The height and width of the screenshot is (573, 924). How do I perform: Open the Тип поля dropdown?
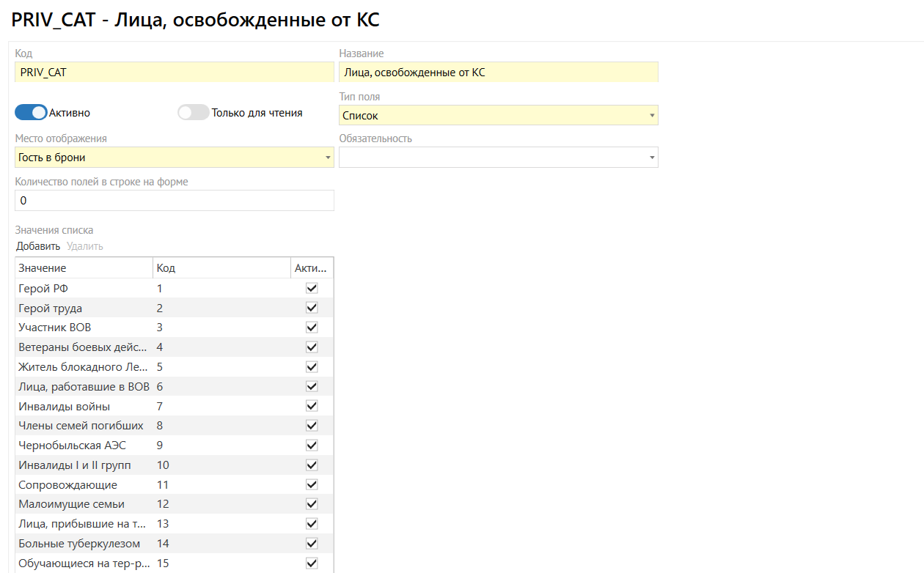499,116
